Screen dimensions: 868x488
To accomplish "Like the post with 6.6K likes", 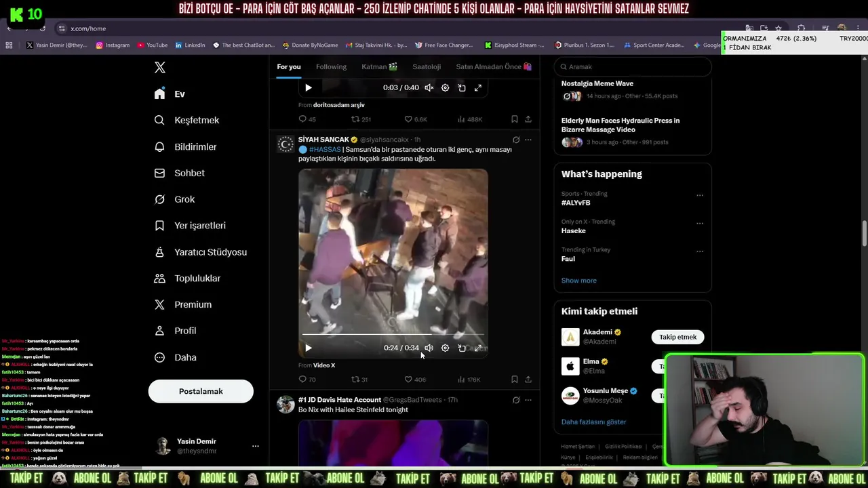I will coord(415,119).
